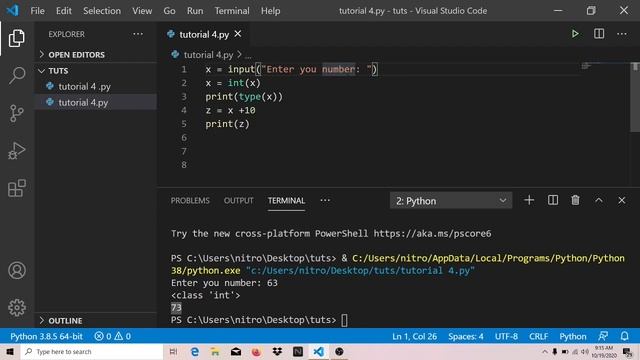Select the tutorial 4.py editor tab

tap(204, 34)
